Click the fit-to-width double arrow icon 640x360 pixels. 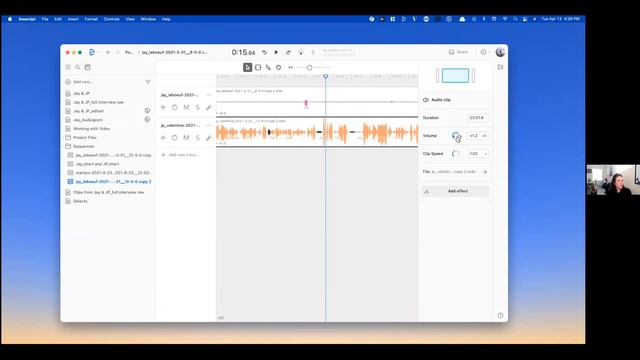pos(291,67)
